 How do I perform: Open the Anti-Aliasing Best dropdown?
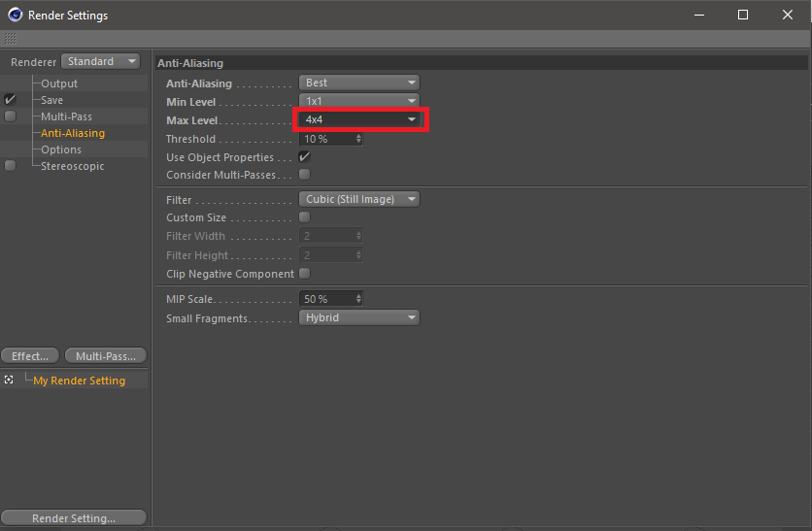click(358, 83)
